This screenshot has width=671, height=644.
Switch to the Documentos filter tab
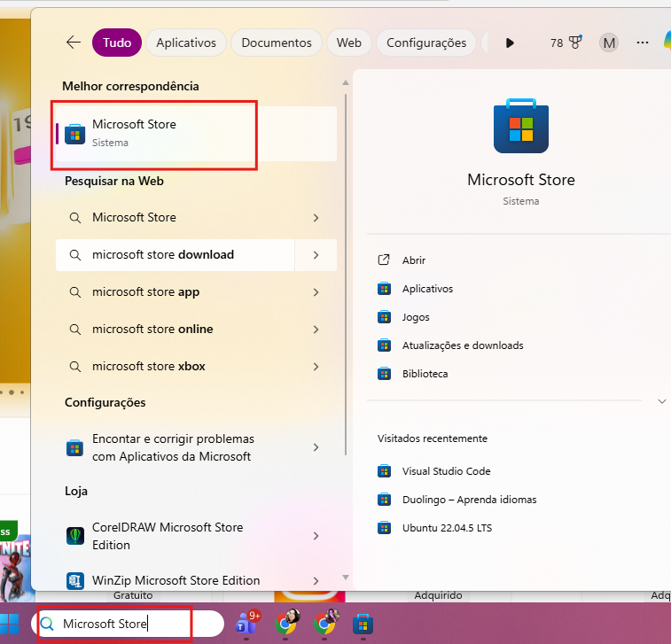tap(277, 43)
